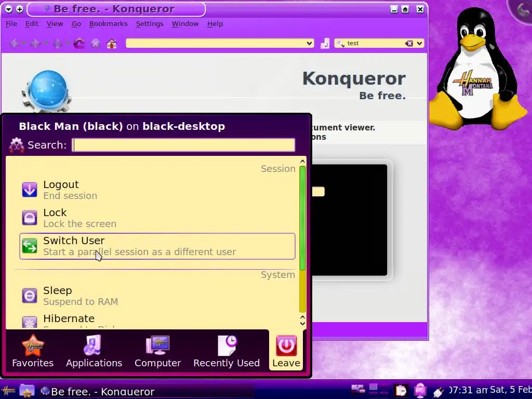Click the Konqueror globe logo

pyautogui.click(x=47, y=91)
